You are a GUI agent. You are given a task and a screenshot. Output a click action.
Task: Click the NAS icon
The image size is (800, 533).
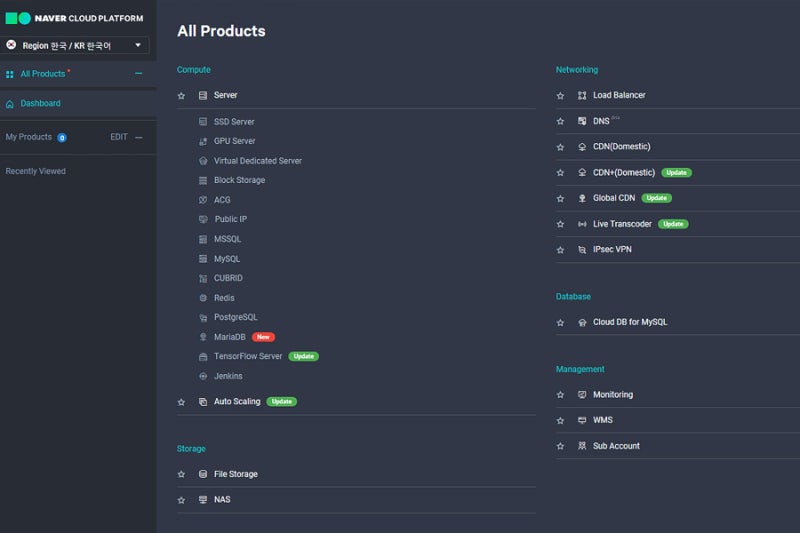click(x=203, y=500)
